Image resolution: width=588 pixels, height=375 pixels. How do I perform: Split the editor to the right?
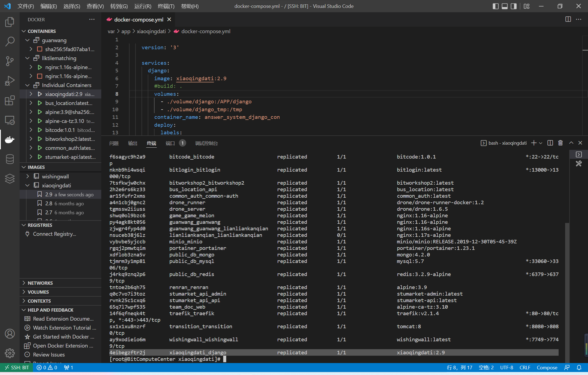tap(568, 19)
